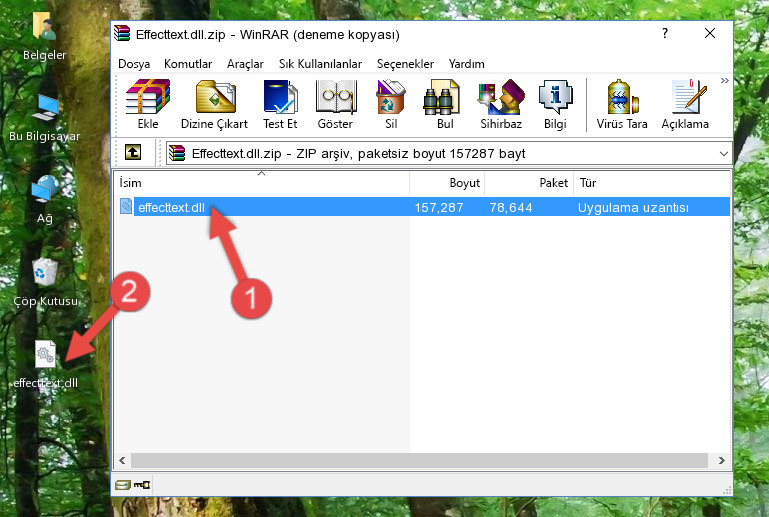Click horizontal scrollbar right arrow
This screenshot has width=769, height=517.
pos(721,460)
